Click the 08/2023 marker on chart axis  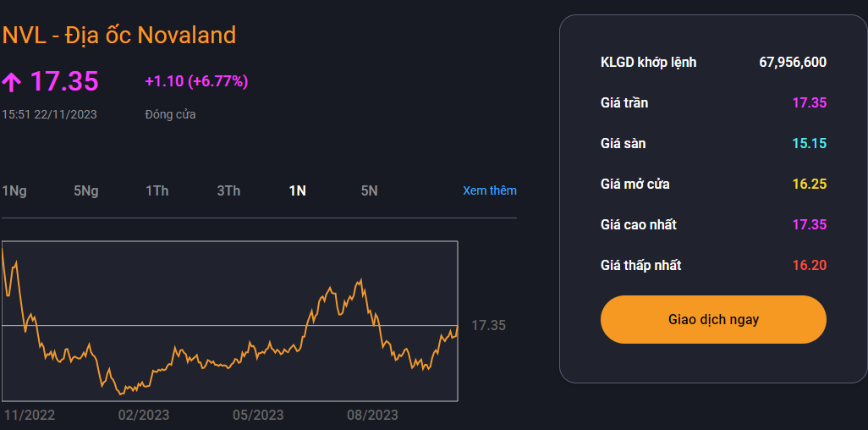(x=372, y=415)
